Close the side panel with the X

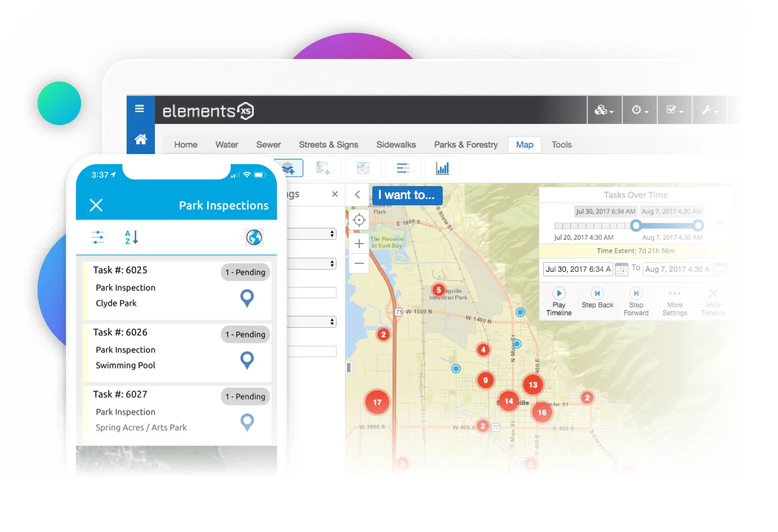[x=335, y=194]
